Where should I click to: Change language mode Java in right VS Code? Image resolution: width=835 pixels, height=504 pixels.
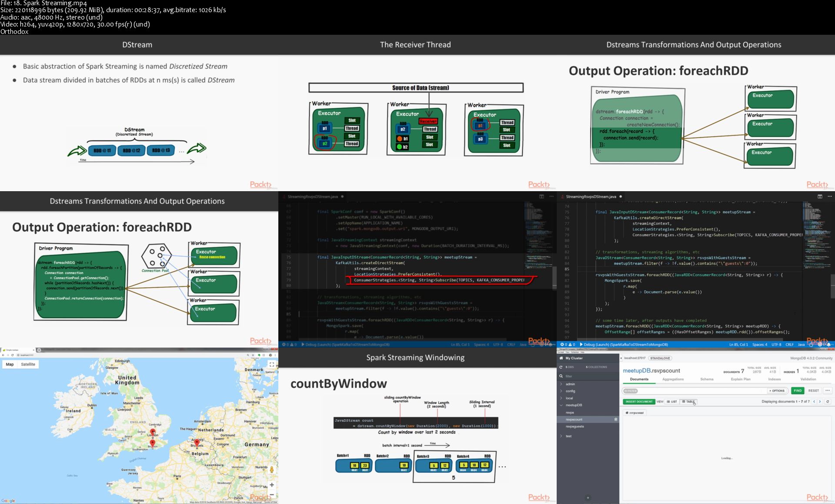801,345
